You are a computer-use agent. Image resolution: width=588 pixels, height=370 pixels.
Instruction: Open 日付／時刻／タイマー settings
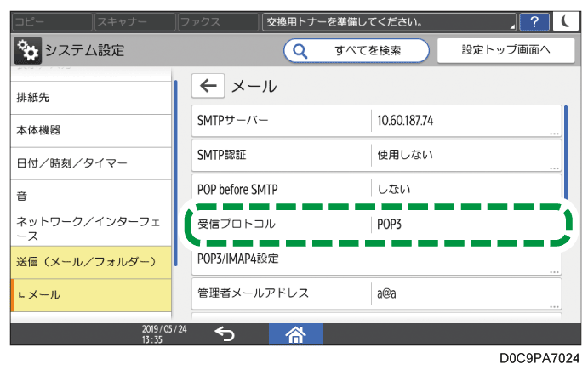point(91,163)
